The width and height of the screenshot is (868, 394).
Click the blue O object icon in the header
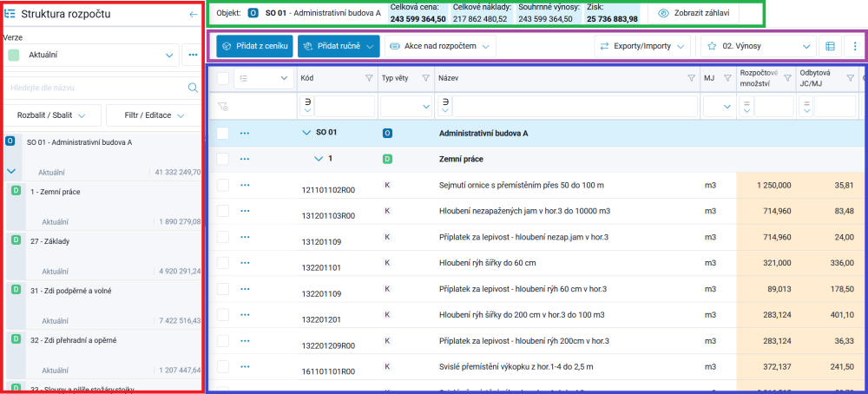[x=252, y=13]
